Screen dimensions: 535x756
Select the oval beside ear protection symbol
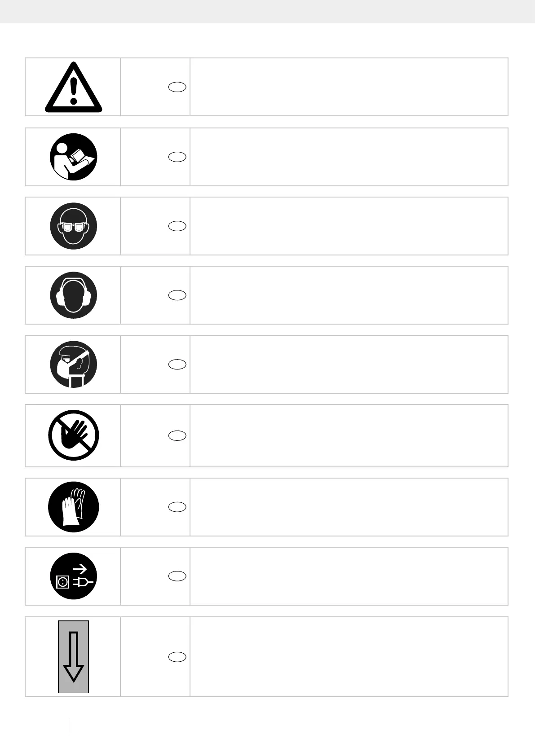click(x=177, y=295)
